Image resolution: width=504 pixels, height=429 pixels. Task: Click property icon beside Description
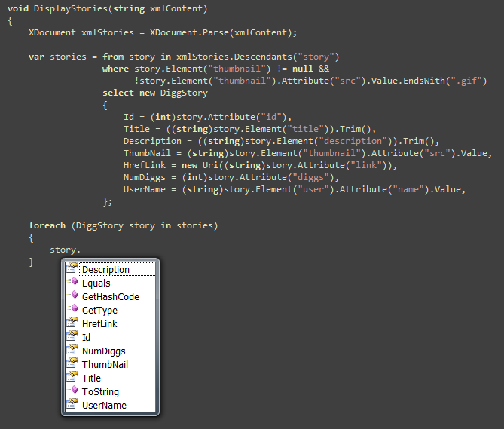tap(72, 268)
